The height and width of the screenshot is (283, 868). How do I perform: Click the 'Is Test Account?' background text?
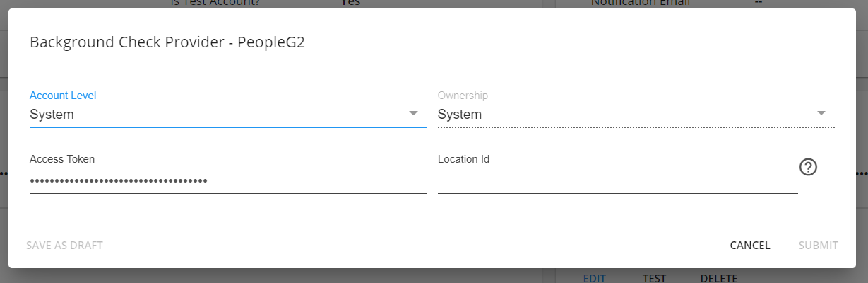(215, 3)
